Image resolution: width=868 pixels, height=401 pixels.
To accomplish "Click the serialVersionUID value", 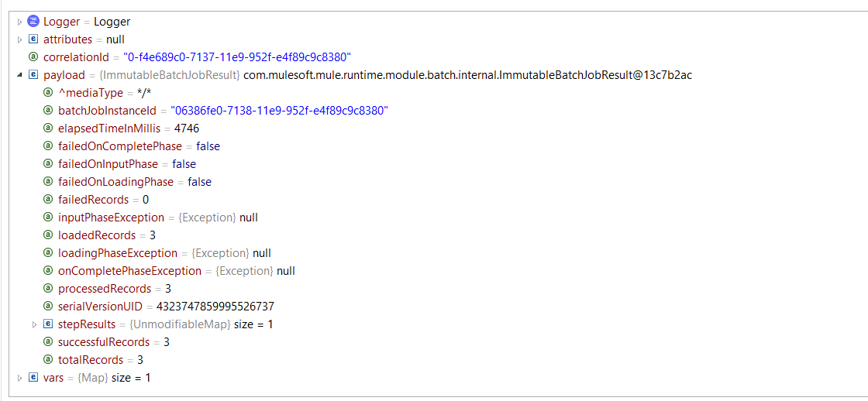I will point(215,307).
